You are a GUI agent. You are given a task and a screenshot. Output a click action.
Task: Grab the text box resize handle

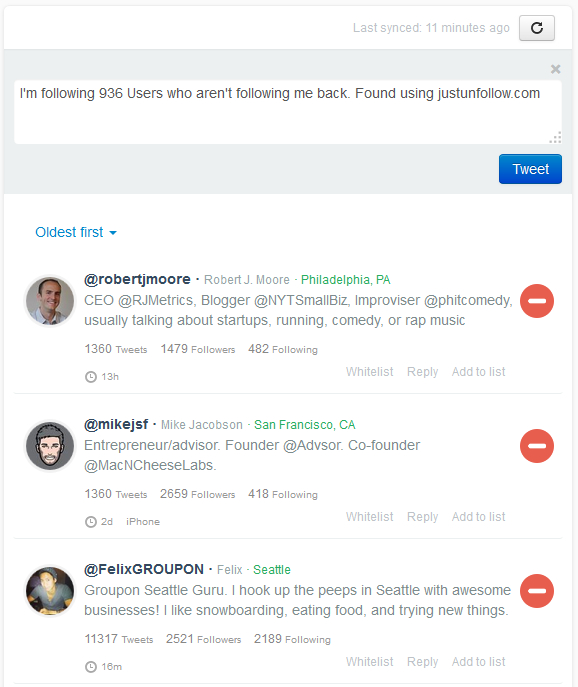[556, 138]
